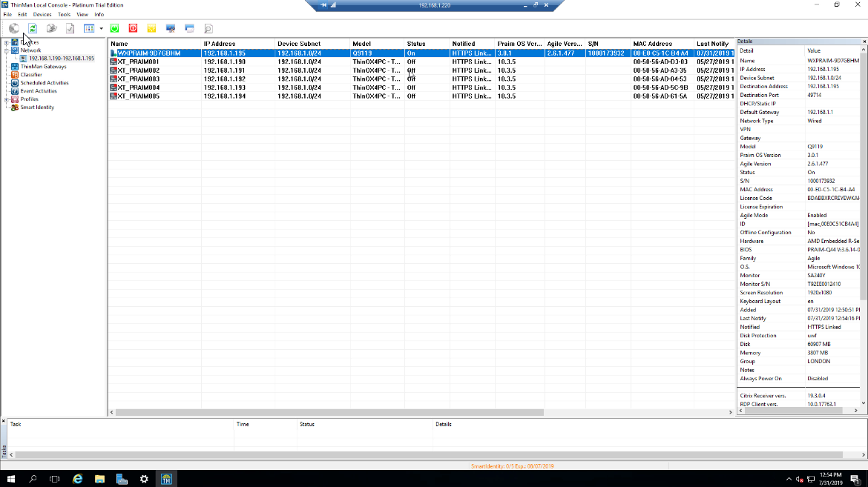Open the notification center icon

pos(855,480)
